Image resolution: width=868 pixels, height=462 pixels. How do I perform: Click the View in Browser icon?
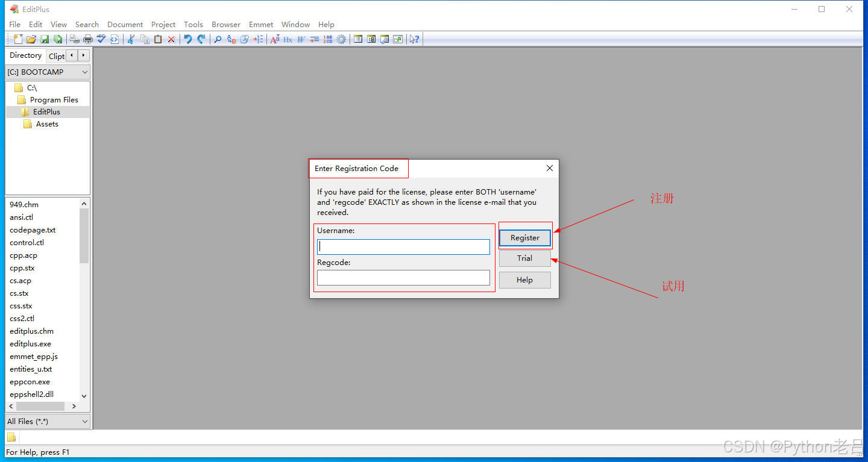[x=115, y=39]
